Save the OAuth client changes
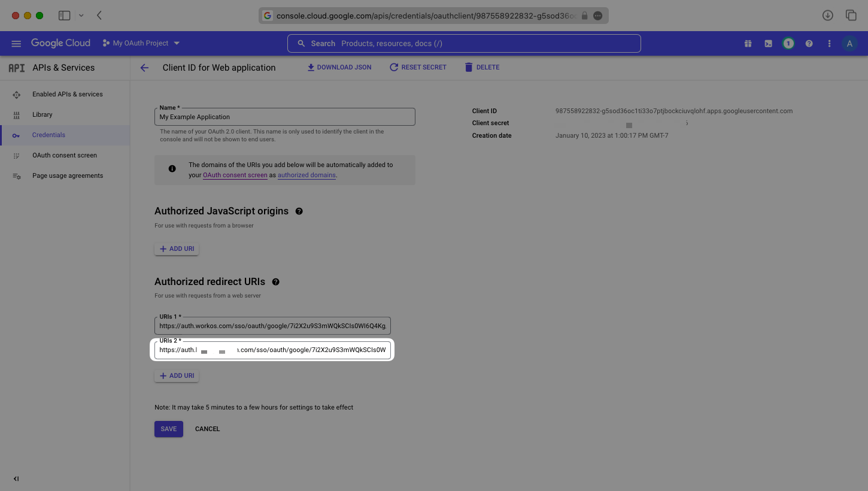 [168, 429]
